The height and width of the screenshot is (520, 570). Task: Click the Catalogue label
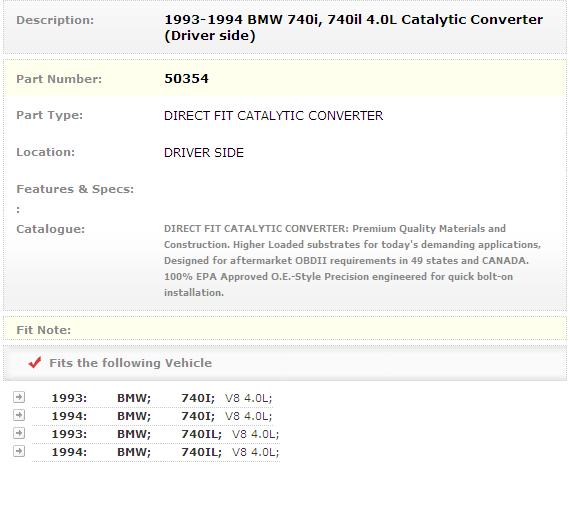(51, 229)
